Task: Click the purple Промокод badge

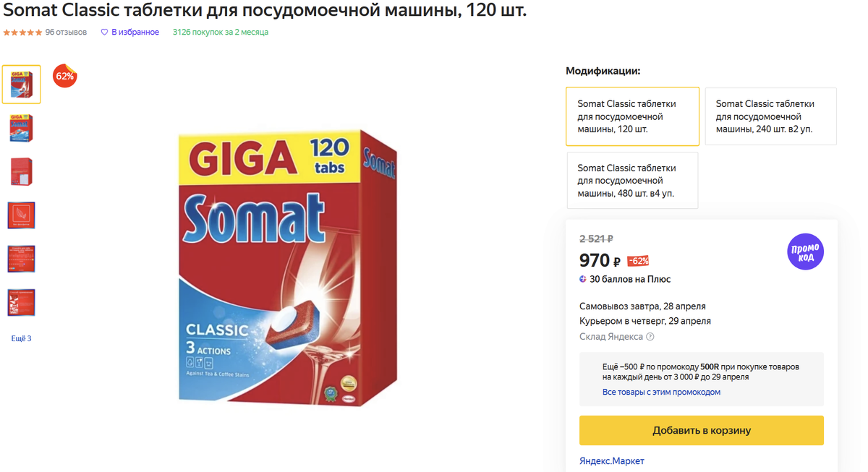Action: [x=805, y=252]
